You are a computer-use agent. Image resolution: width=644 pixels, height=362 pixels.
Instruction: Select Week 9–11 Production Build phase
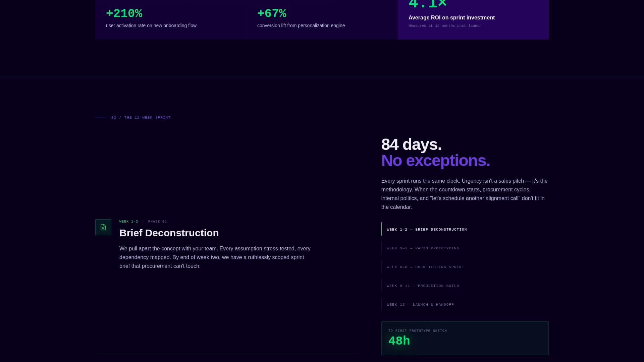(465, 286)
